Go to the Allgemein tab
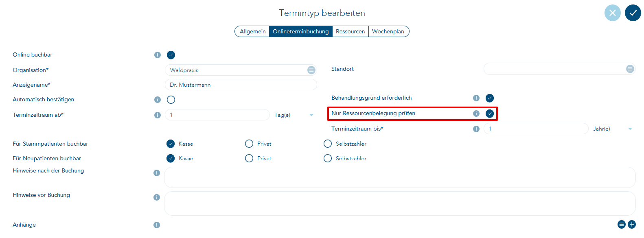The height and width of the screenshot is (238, 644). point(252,31)
